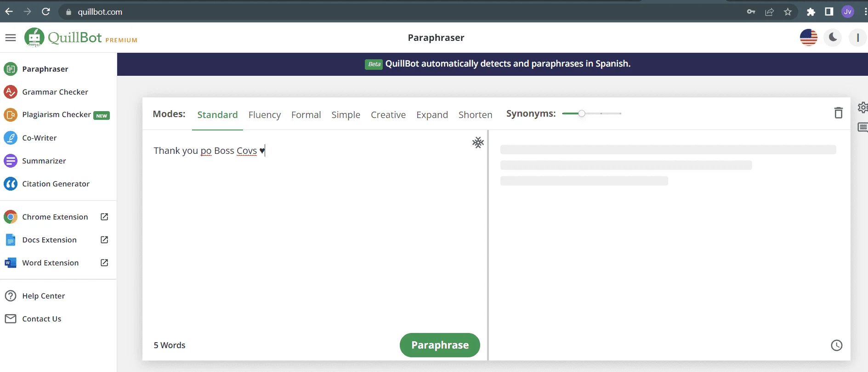Click the Beta language detection banner
This screenshot has height=372, width=868.
tap(493, 64)
